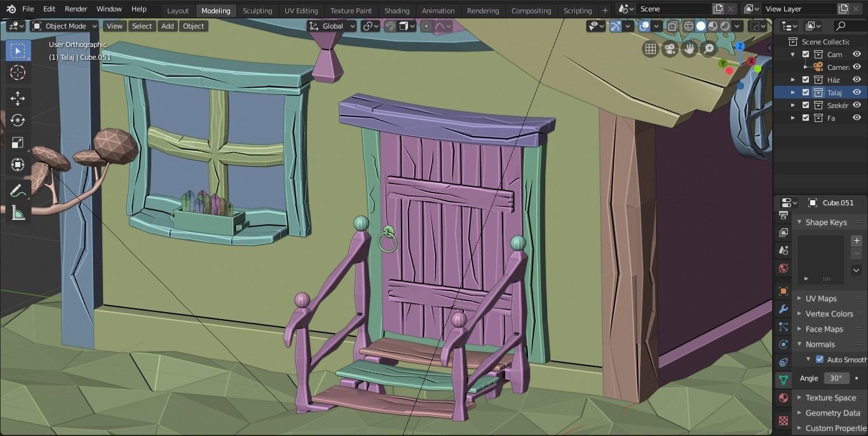The image size is (868, 436).
Task: Choose the Annotate tool
Action: pyautogui.click(x=18, y=190)
